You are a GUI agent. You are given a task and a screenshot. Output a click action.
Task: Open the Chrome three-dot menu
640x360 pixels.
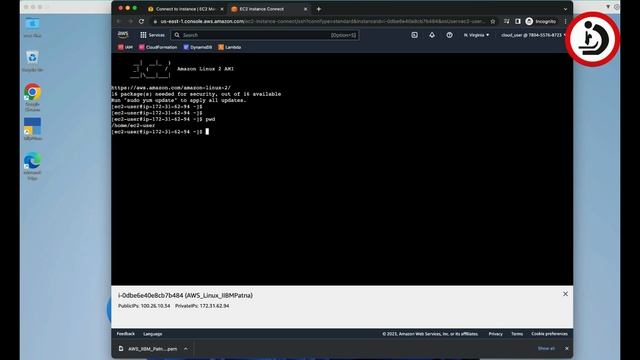[565, 21]
